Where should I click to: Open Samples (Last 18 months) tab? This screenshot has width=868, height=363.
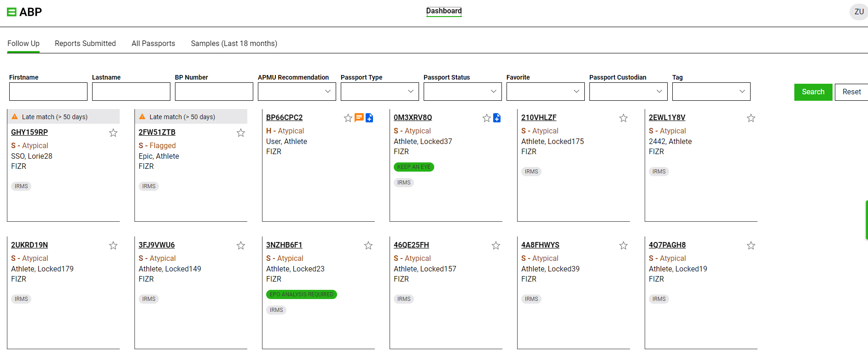(x=234, y=44)
